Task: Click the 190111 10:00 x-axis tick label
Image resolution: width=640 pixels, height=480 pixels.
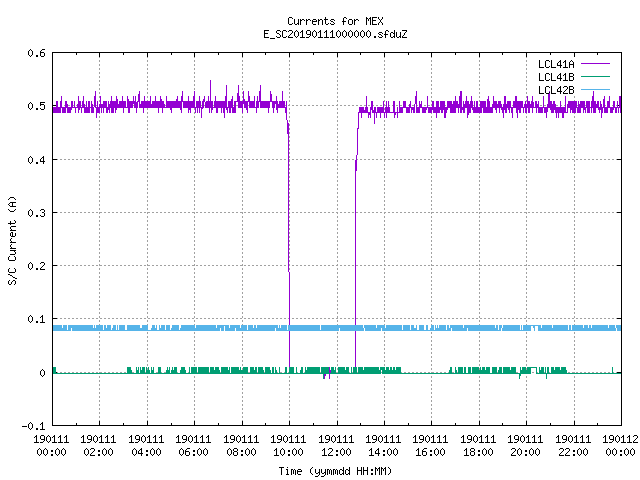Action: click(x=289, y=446)
